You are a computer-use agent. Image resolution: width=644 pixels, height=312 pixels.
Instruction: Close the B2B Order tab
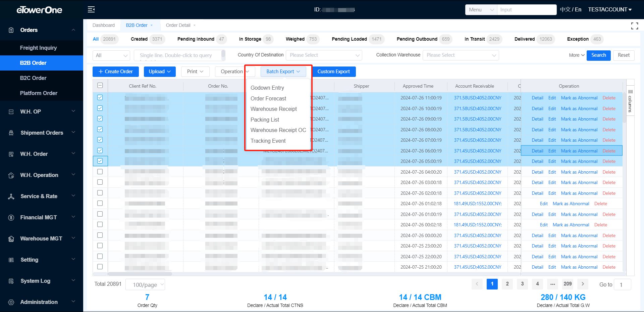point(152,25)
